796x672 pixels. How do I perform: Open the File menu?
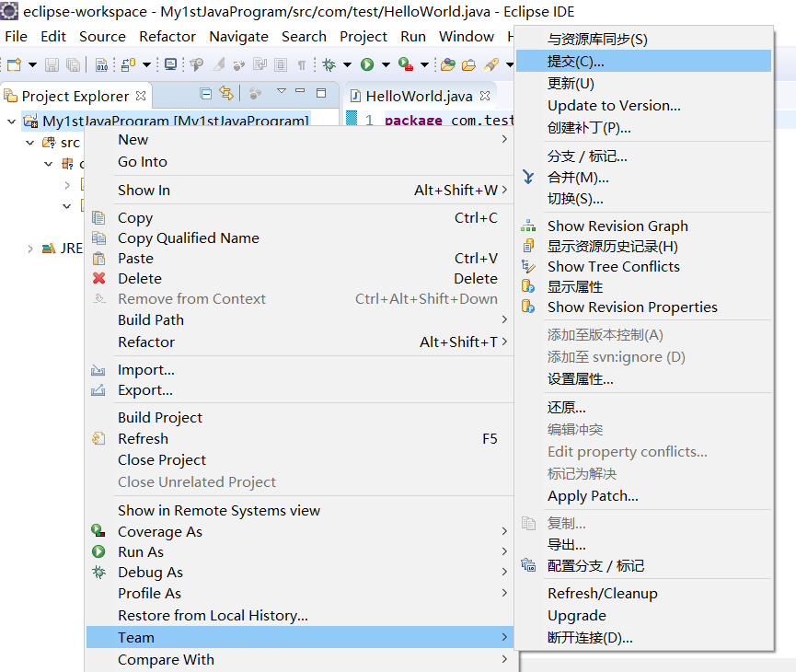coord(17,37)
